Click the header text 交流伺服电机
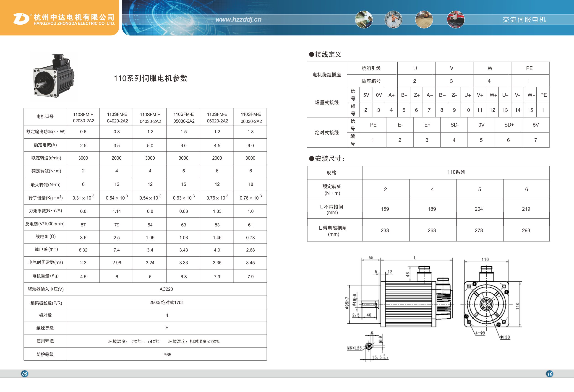574x392 pixels. (x=524, y=20)
